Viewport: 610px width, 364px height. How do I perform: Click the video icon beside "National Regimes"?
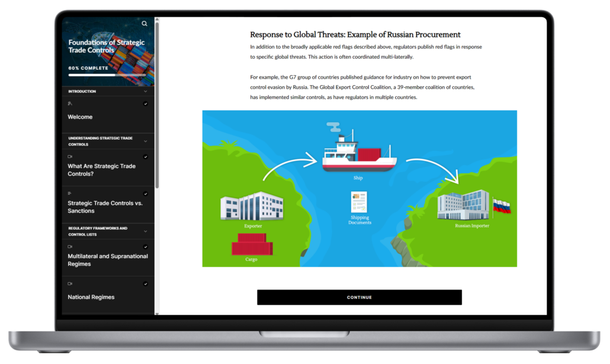pyautogui.click(x=69, y=284)
